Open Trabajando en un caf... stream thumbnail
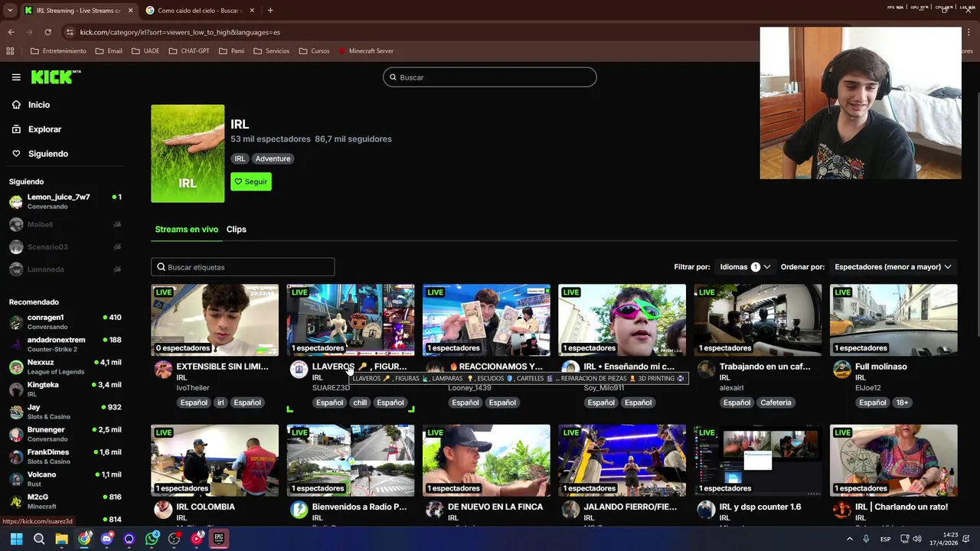Screen dimensions: 980x551 (758, 320)
